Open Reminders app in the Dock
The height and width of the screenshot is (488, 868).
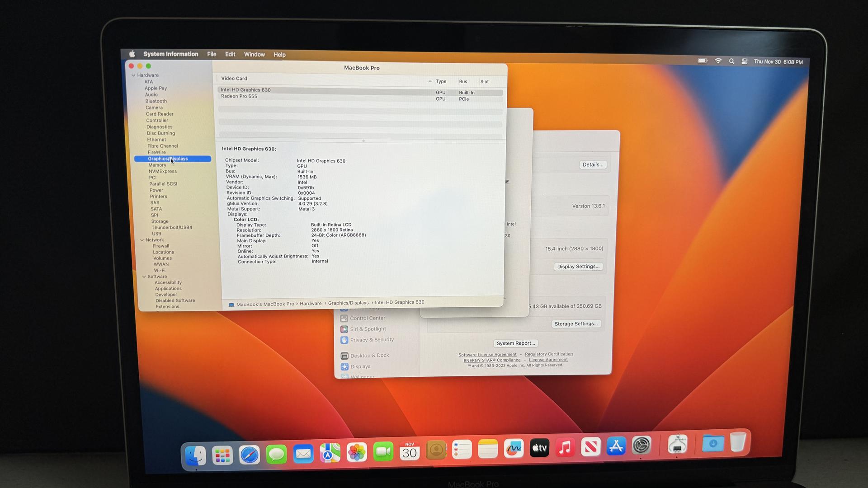[x=462, y=450]
